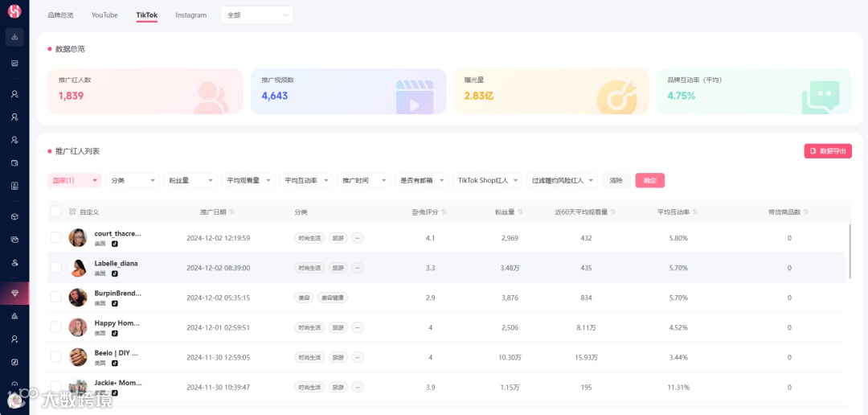The height and width of the screenshot is (415, 868).
Task: Click TikTok icon under Beelo | DIY
Action: pyautogui.click(x=115, y=364)
